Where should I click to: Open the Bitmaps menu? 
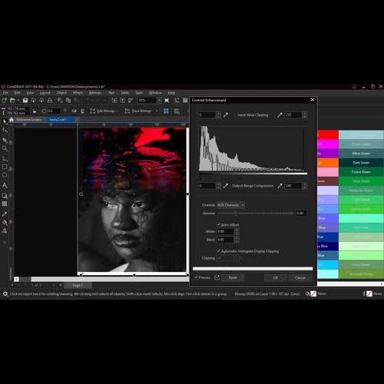click(95, 93)
